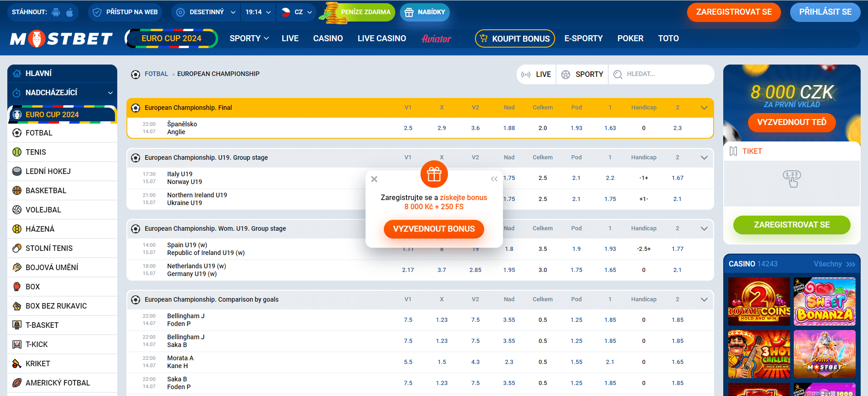This screenshot has height=396, width=868.
Task: Open Casino menu item
Action: click(x=328, y=38)
